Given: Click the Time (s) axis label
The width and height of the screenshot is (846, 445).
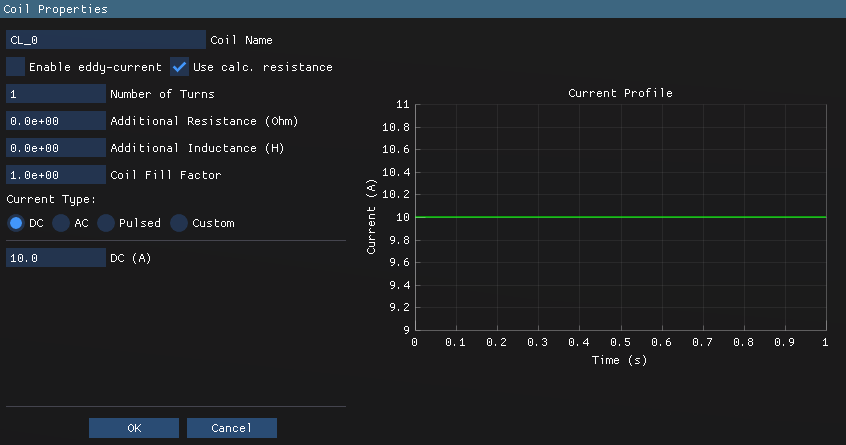Looking at the screenshot, I should point(620,360).
